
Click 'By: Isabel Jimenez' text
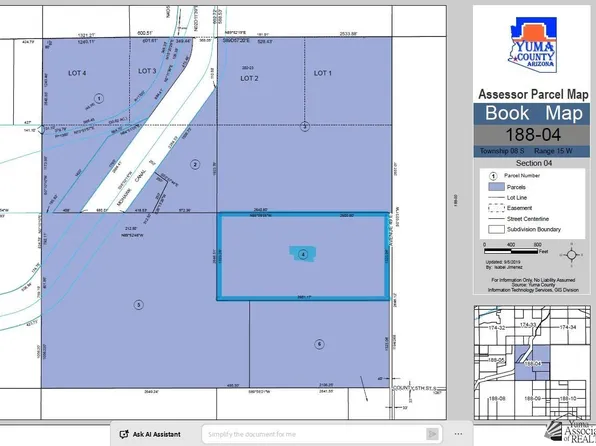tap(504, 267)
